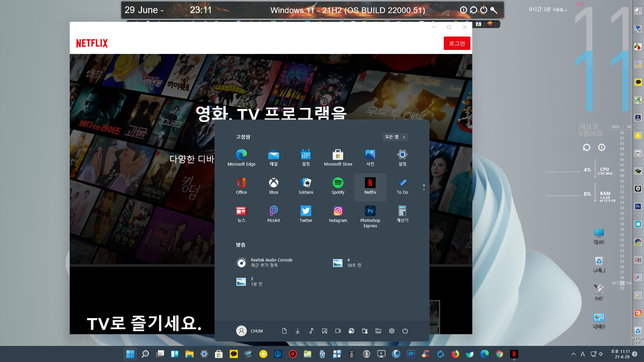644x362 pixels.
Task: Open Pictures folder from Start footer
Action: tap(325, 331)
